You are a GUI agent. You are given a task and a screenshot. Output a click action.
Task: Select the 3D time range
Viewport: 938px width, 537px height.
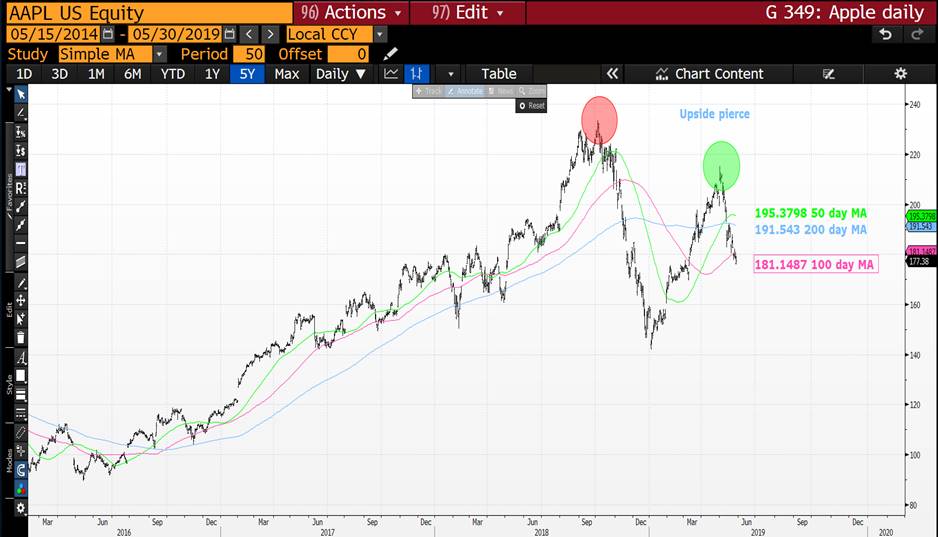point(59,74)
